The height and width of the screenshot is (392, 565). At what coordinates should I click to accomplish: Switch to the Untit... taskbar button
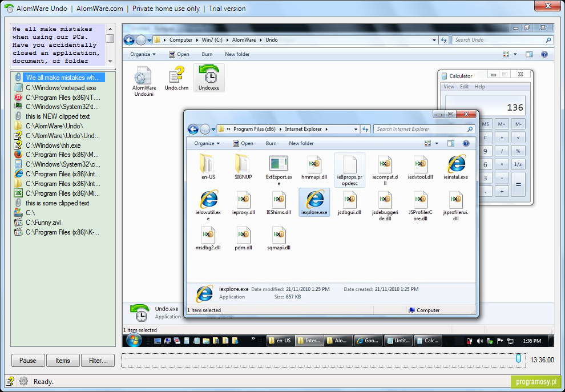398,341
